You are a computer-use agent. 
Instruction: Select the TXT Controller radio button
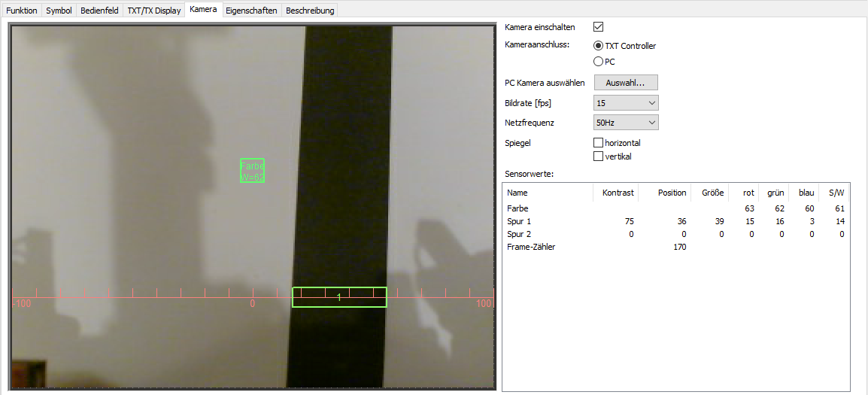[598, 46]
